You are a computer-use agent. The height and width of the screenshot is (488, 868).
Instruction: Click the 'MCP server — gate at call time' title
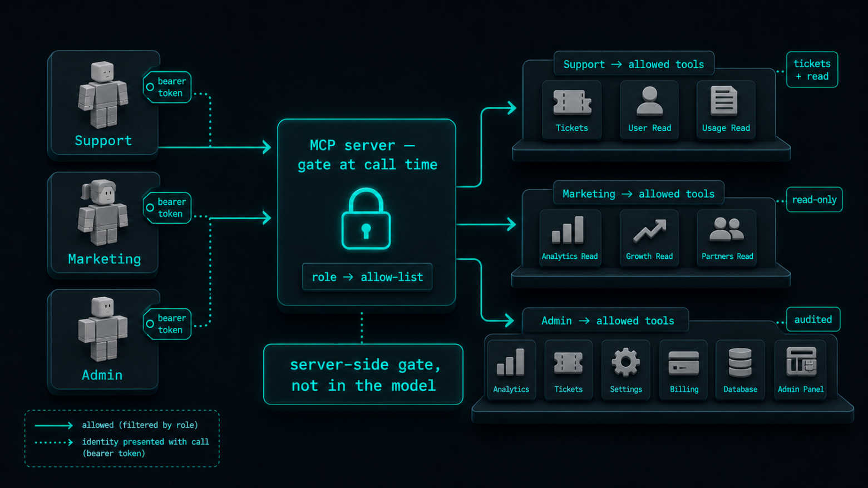367,155
